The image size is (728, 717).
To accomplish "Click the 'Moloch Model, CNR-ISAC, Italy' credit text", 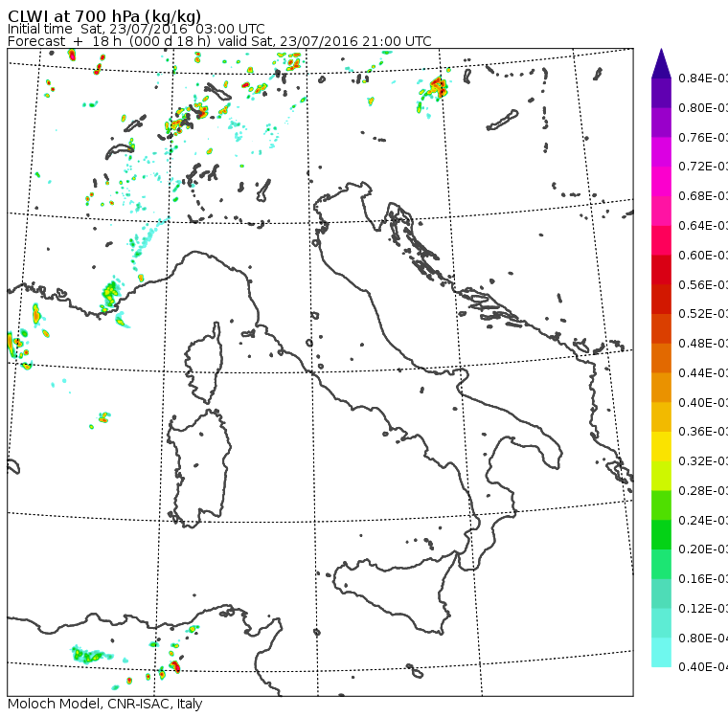I will 105,704.
